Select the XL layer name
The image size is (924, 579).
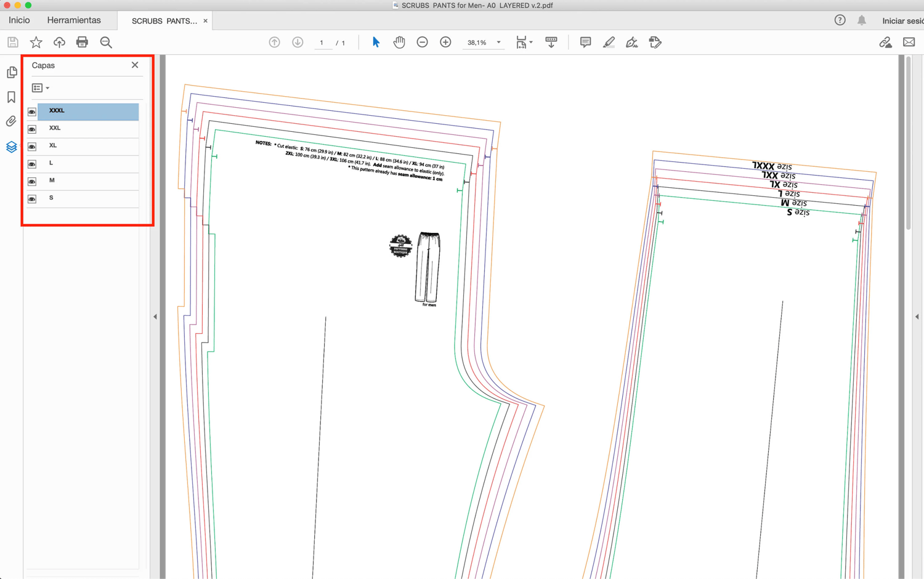(x=53, y=145)
